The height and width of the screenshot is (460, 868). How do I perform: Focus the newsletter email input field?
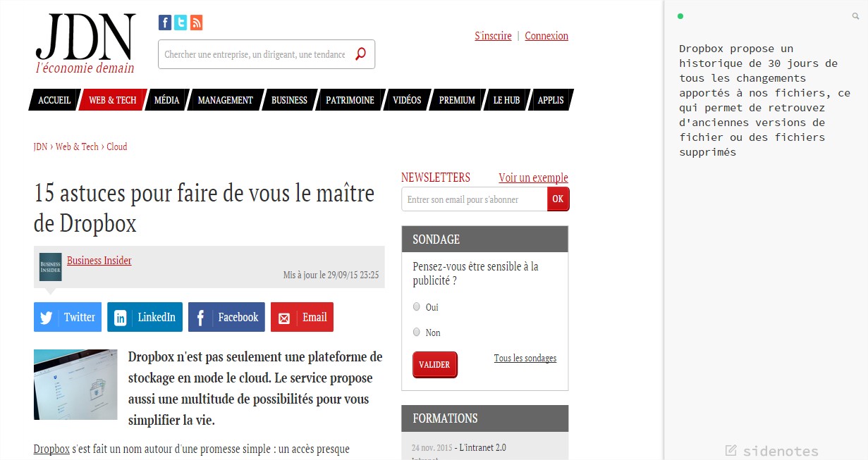click(x=474, y=199)
